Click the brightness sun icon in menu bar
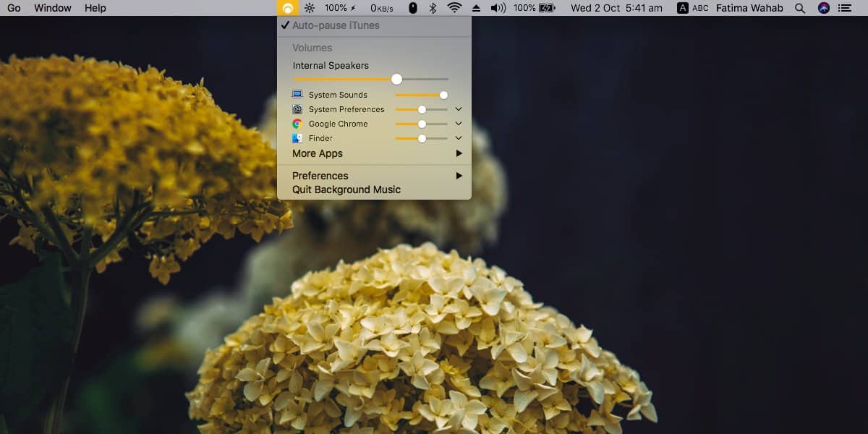This screenshot has width=868, height=434. pyautogui.click(x=310, y=8)
